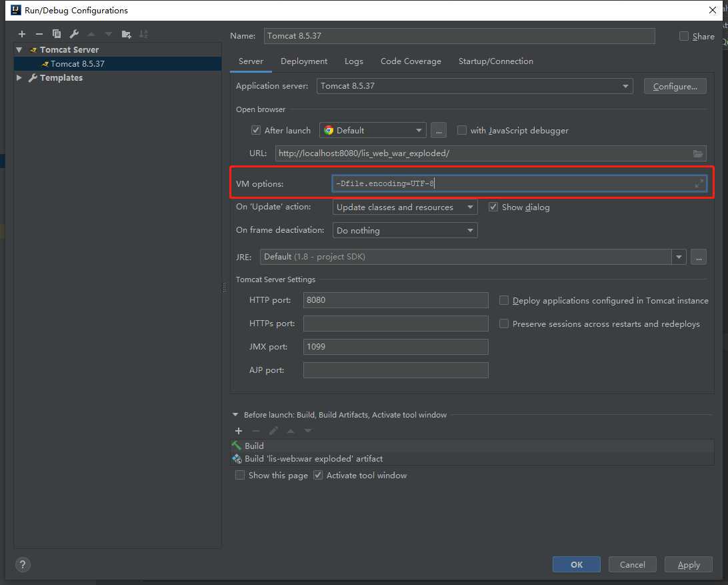Open URL browse folder icon

pyautogui.click(x=697, y=153)
